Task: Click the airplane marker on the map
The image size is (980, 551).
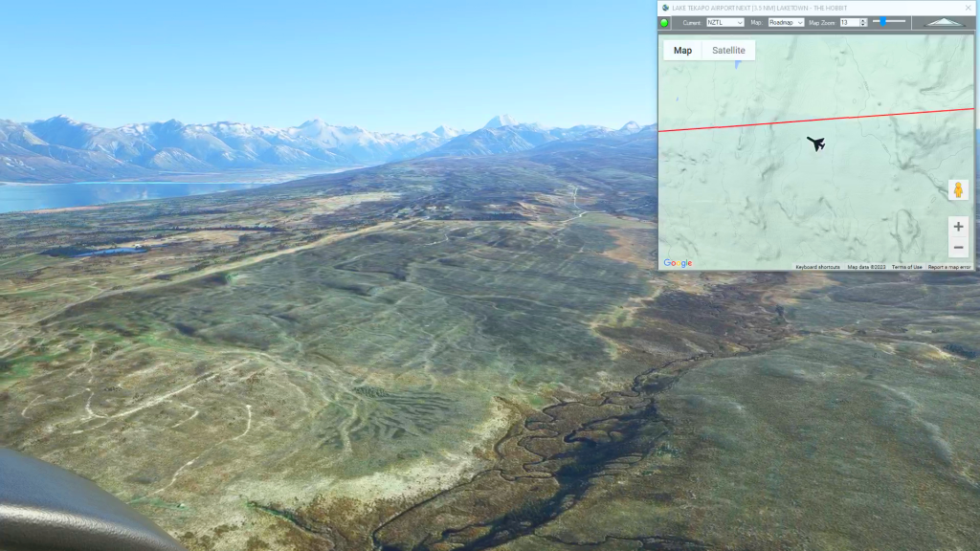Action: coord(815,143)
